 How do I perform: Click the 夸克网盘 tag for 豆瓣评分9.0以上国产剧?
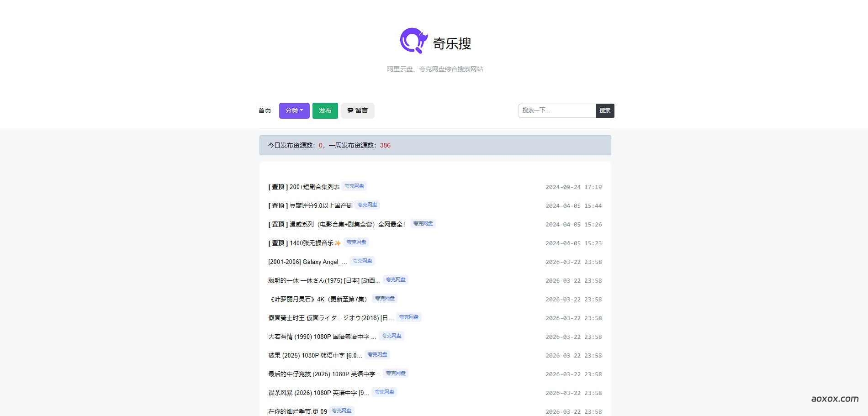(x=367, y=205)
